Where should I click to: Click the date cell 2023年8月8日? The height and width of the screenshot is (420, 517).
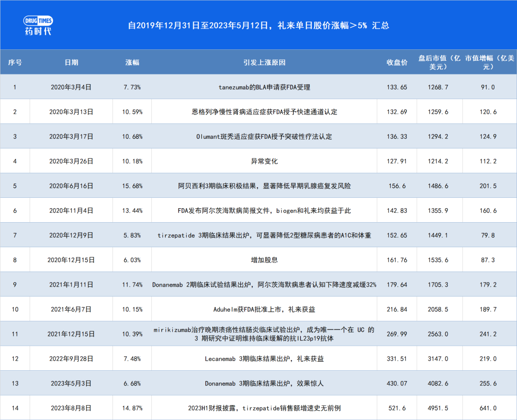tap(71, 408)
